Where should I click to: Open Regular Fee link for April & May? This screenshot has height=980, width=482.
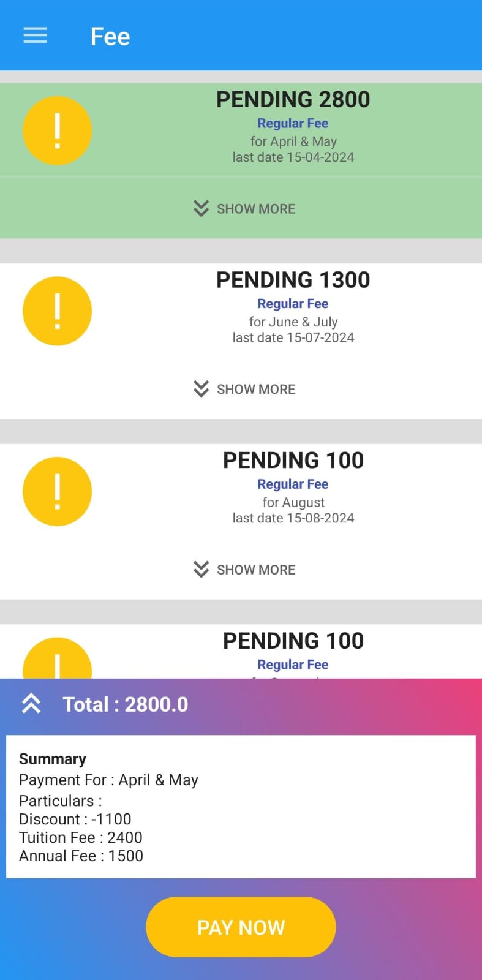click(293, 123)
